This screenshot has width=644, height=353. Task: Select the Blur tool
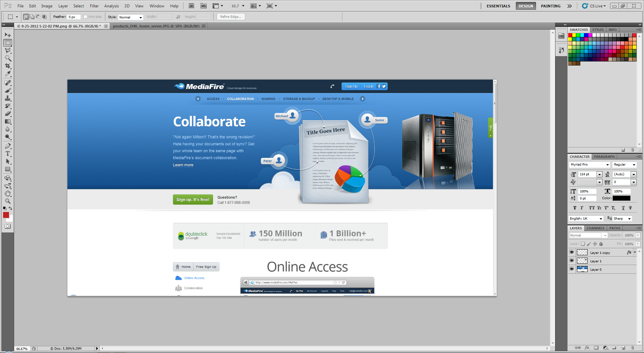[8, 129]
